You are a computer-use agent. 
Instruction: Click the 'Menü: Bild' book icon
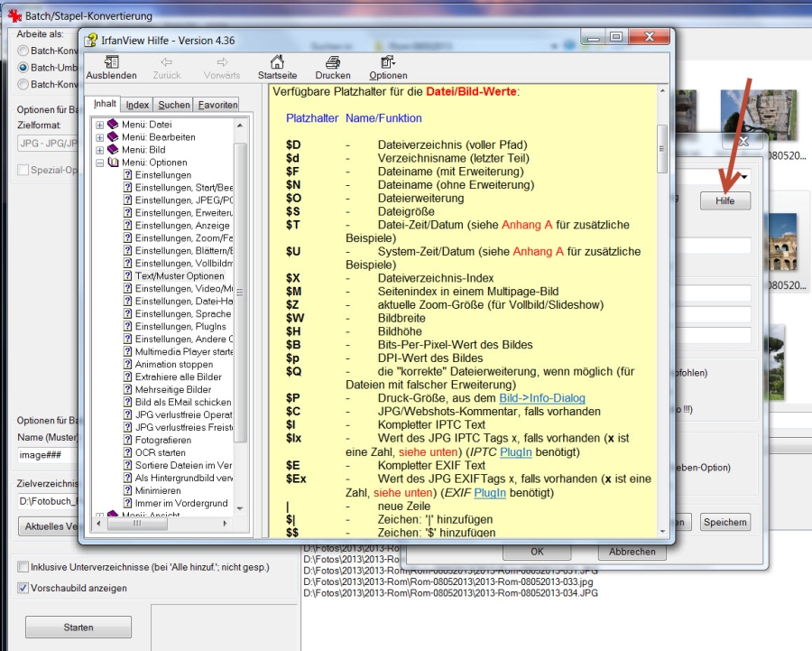point(113,150)
